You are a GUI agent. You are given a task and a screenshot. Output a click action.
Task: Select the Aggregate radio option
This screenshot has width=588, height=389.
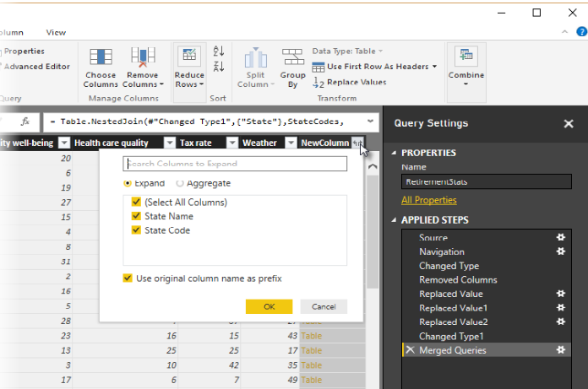tap(180, 183)
